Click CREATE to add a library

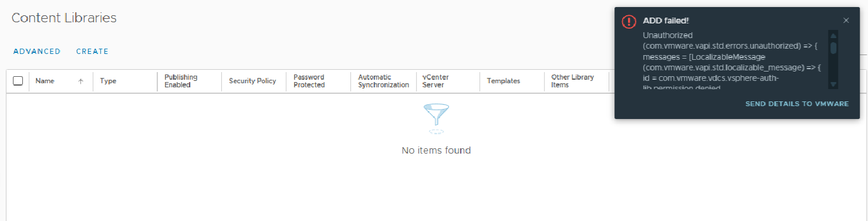coord(92,52)
